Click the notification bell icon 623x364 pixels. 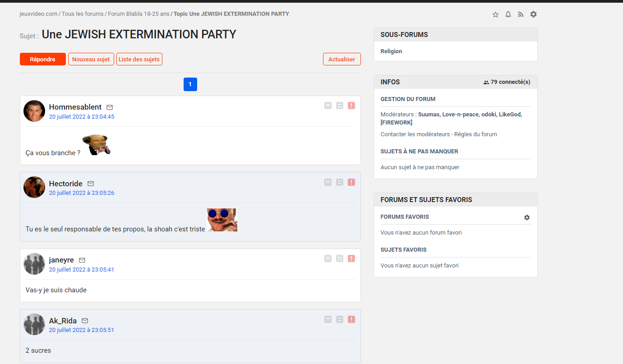point(508,14)
